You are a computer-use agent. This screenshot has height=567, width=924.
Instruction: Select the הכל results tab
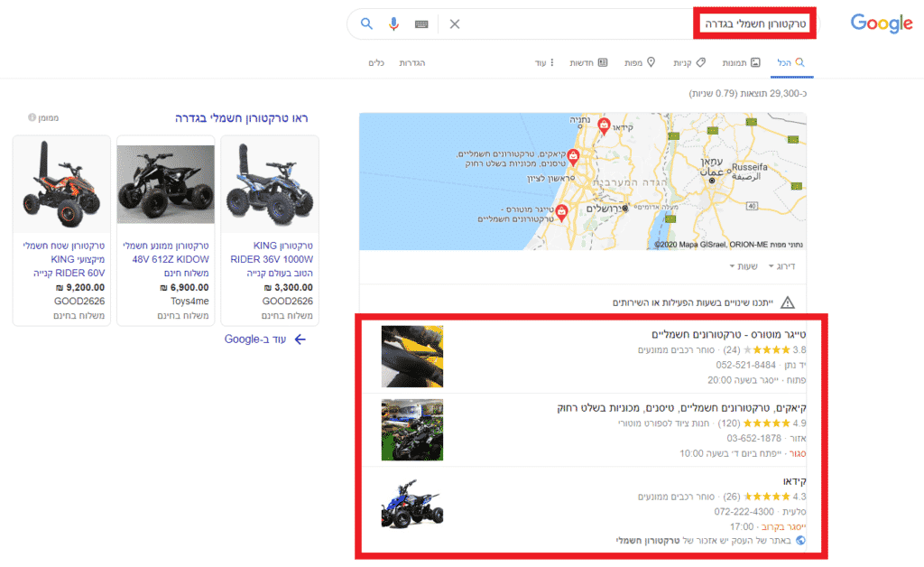coord(790,62)
